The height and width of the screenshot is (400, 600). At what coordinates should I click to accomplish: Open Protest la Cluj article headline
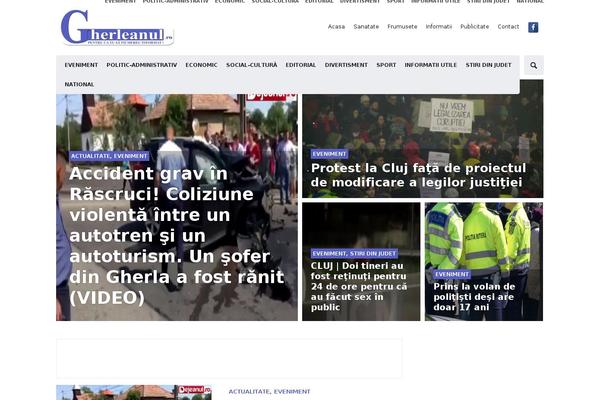coord(418,175)
